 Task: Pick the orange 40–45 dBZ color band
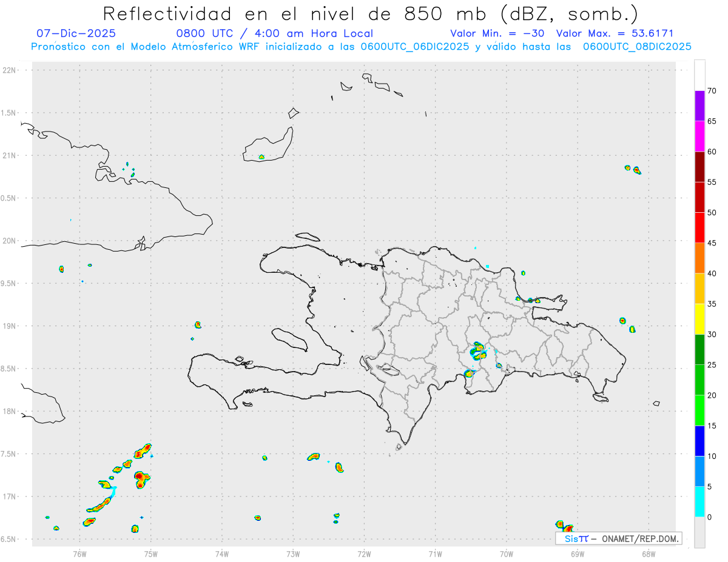tap(699, 258)
